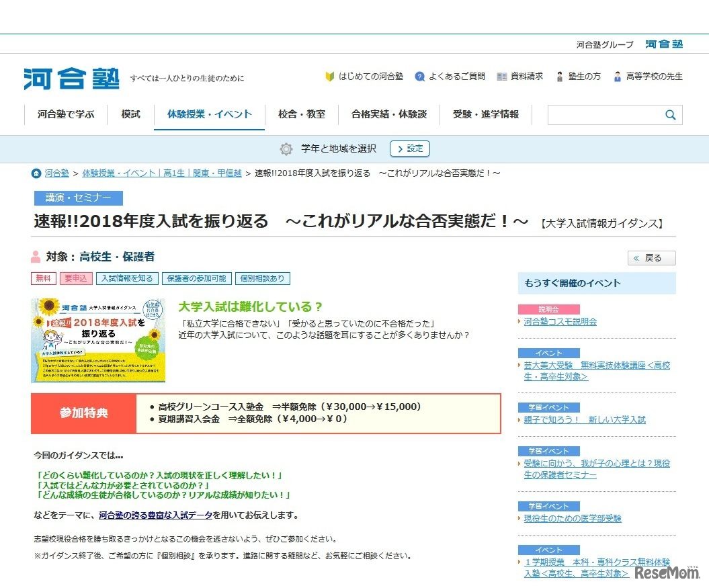Follow 親子で知ろう！新しい大学入試 link
Viewport: 709px width, 588px height.
point(585,420)
